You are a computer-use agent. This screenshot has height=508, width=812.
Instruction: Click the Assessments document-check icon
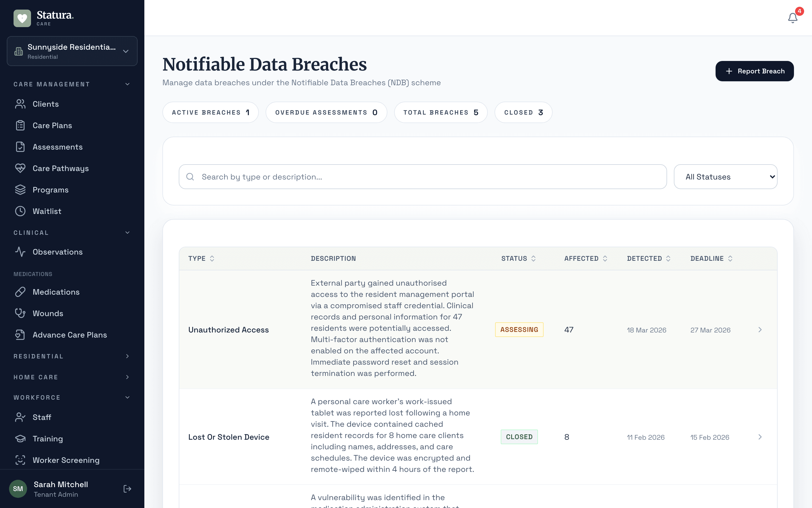pyautogui.click(x=20, y=147)
